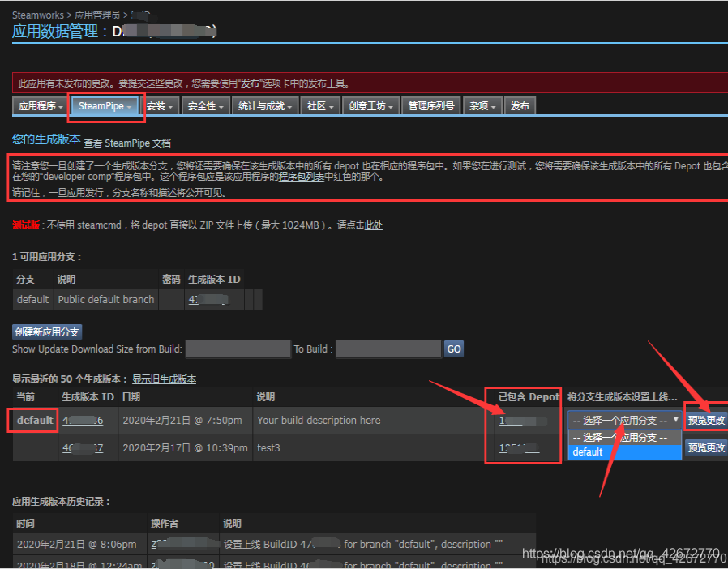Viewport: 728px width, 569px height.
Task: Open depot link of test3 build
Action: click(519, 448)
